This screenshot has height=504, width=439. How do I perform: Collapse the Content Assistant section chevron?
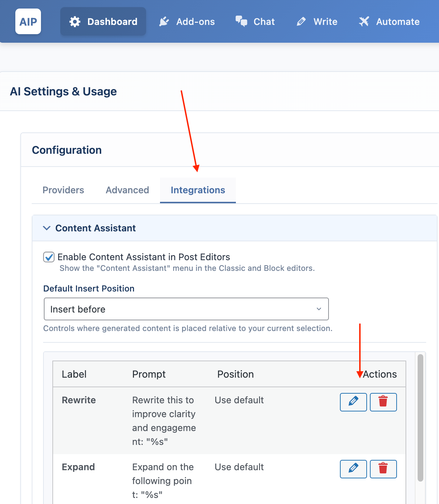(x=47, y=228)
